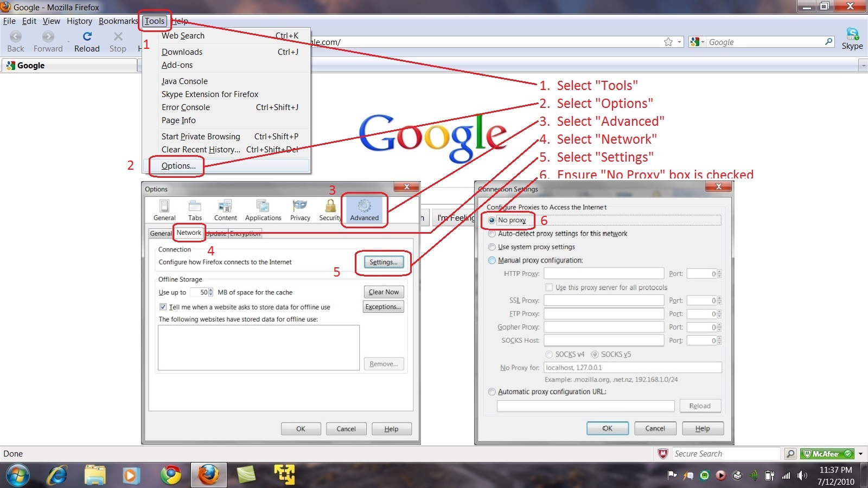Open General icon in Options dialog
868x488 pixels.
point(164,206)
